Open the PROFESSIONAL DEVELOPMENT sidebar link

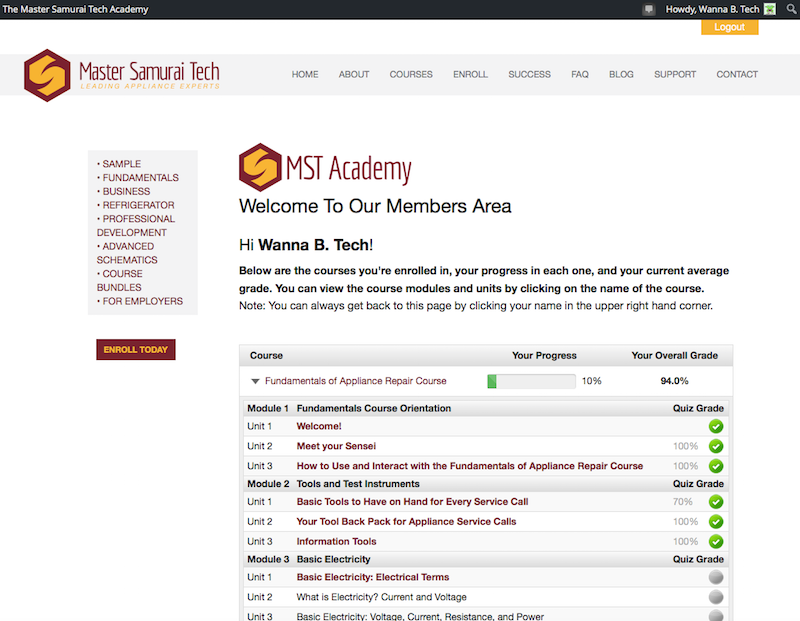(136, 226)
